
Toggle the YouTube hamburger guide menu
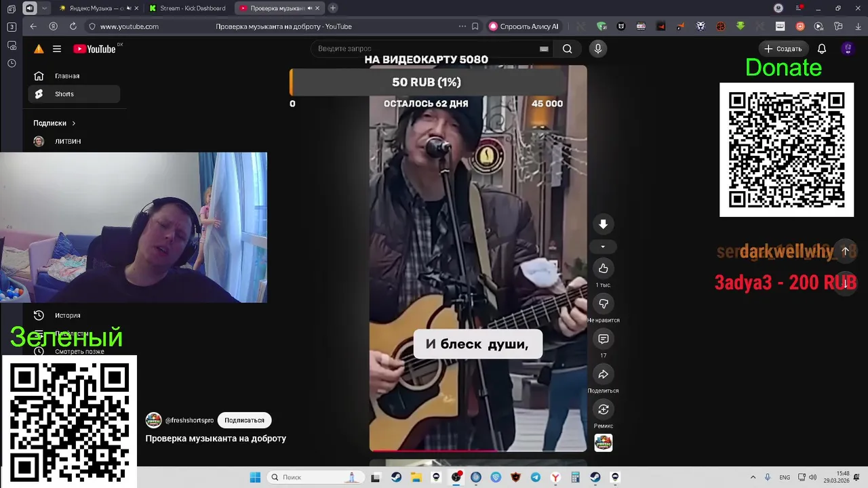(x=57, y=49)
